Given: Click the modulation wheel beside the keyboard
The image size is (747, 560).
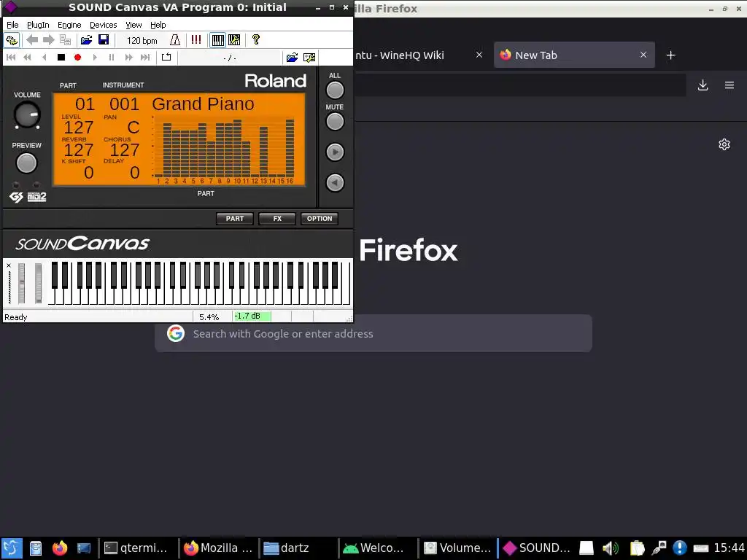Looking at the screenshot, I should pos(38,283).
